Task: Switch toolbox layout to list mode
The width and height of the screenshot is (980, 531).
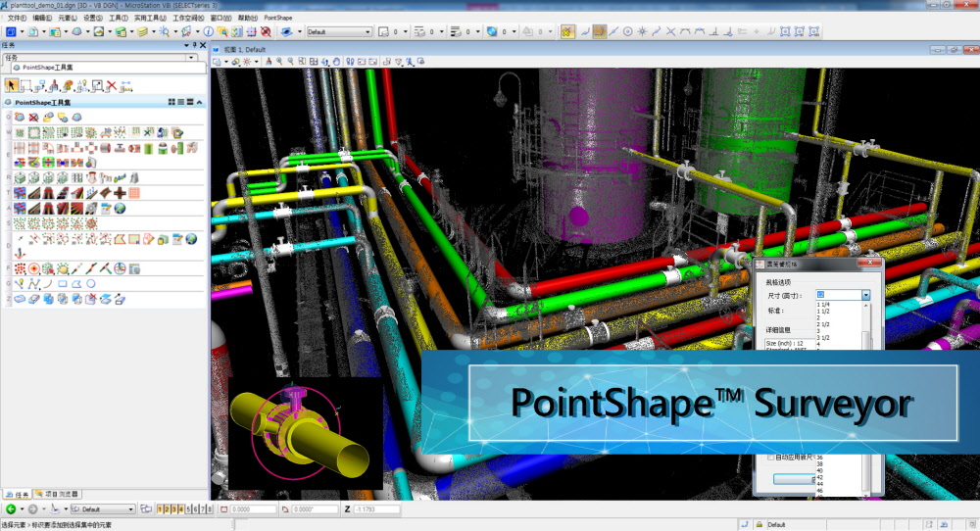Action: point(180,102)
